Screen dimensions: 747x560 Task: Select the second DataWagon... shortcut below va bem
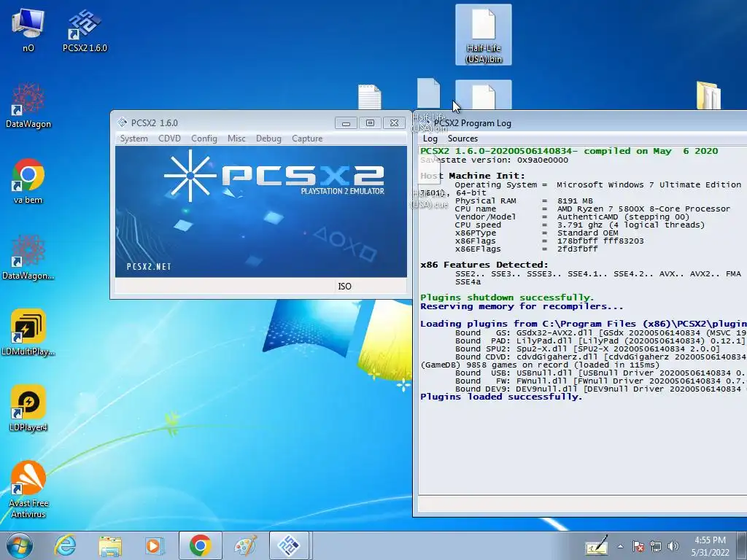click(x=28, y=257)
